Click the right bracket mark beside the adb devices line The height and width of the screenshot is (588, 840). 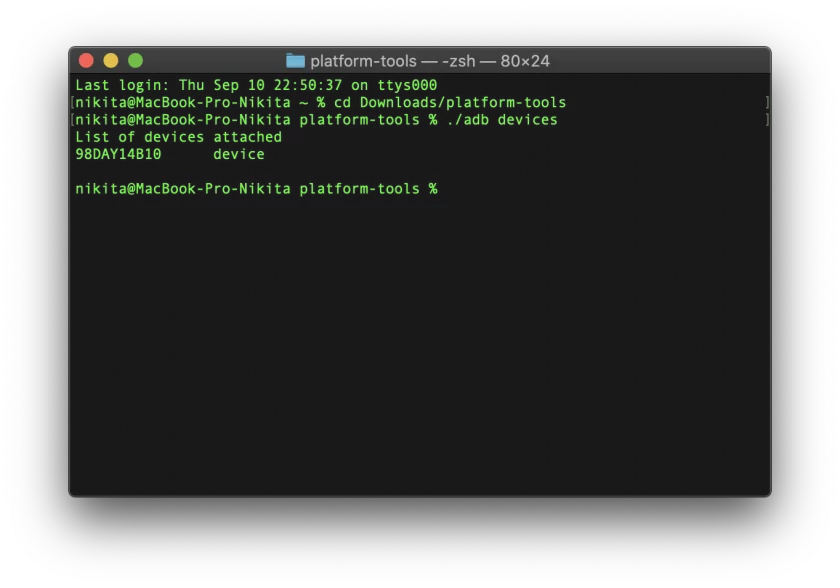pos(767,119)
